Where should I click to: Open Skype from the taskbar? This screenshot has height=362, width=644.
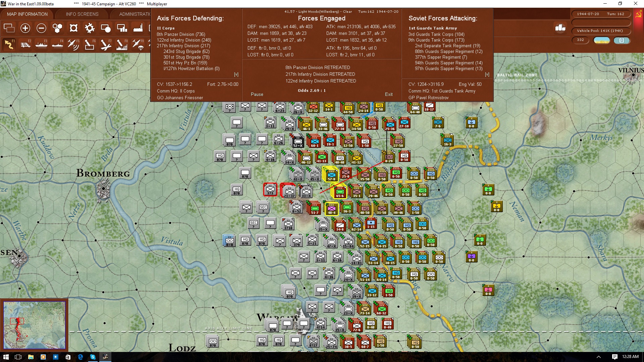coord(93,357)
